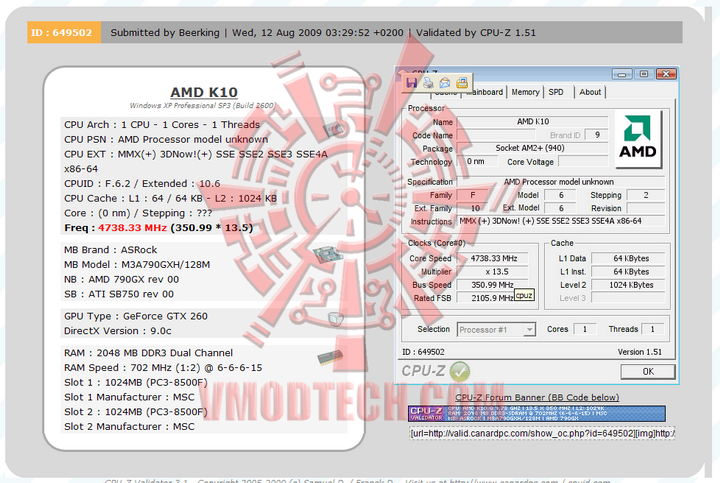Click the Rated FSB value 2105.9 MHz
This screenshot has width=720, height=483.
493,298
